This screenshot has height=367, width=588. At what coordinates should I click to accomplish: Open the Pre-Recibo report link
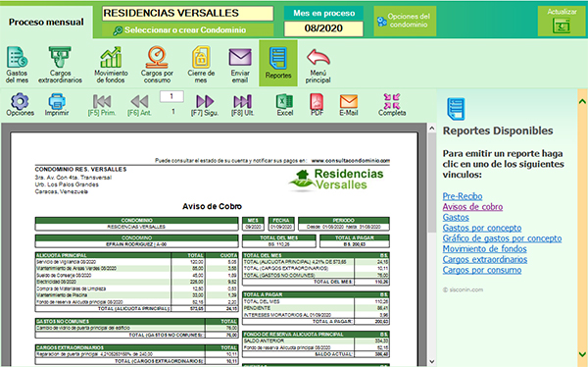463,196
